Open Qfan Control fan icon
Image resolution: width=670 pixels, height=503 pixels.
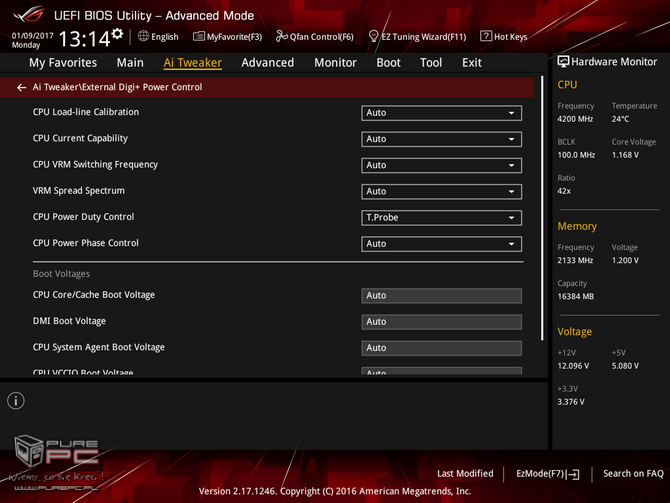pyautogui.click(x=282, y=36)
